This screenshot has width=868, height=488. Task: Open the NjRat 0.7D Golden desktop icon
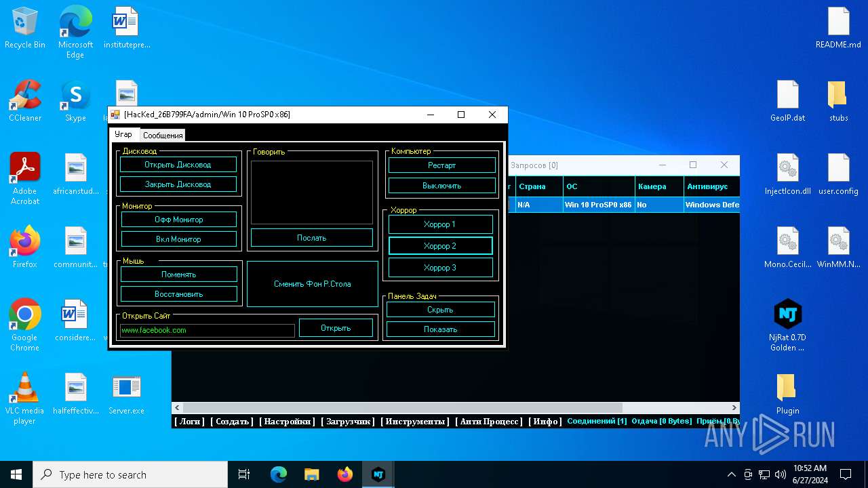[x=788, y=325]
